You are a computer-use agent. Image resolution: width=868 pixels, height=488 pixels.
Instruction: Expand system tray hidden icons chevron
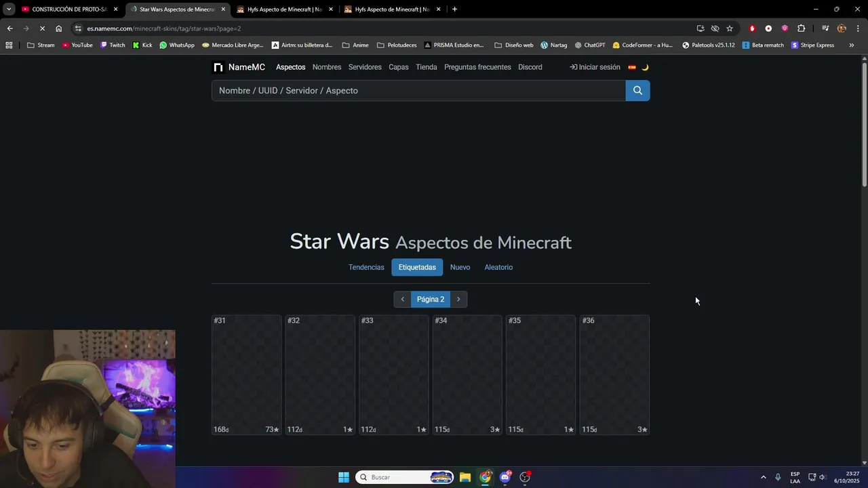pos(763,477)
